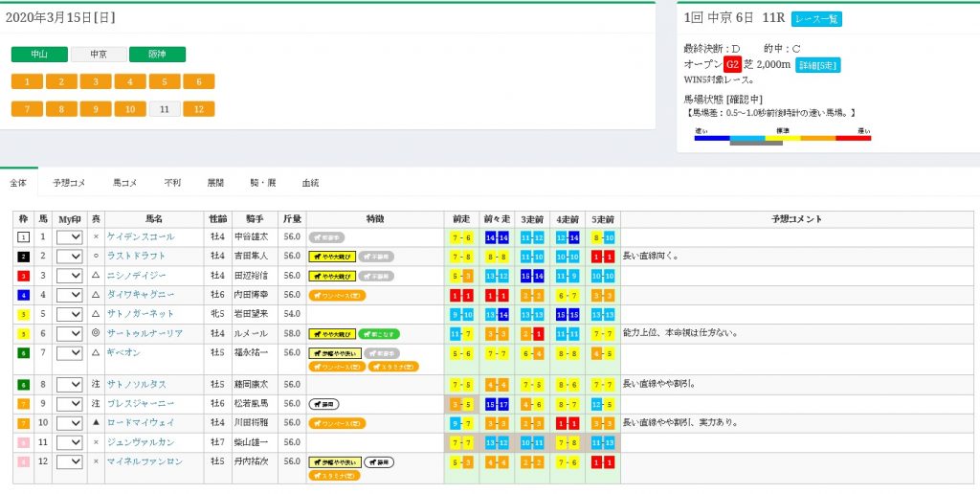Click white outlined badge in マイネルファンロン row
This screenshot has height=494, width=980.
coord(379,462)
